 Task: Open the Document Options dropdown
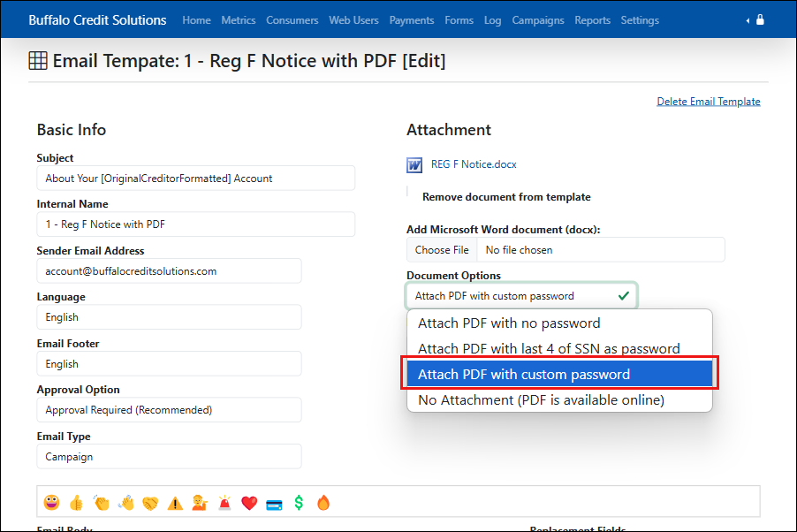[521, 295]
